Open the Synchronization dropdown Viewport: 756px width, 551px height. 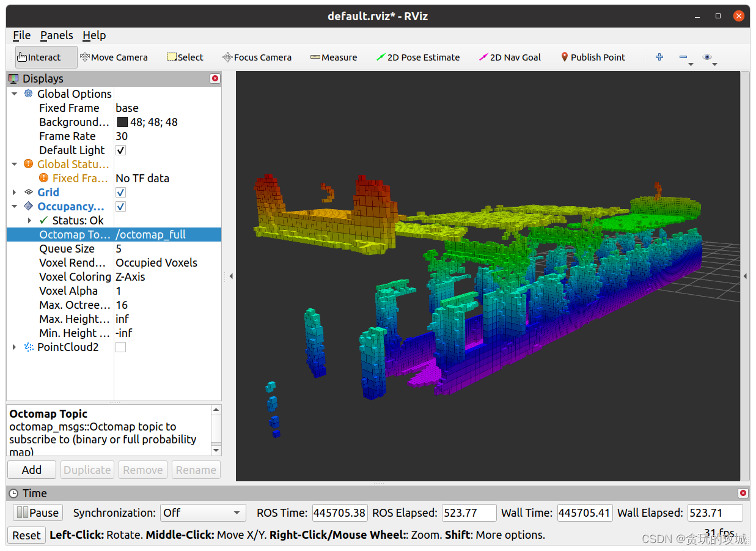click(203, 512)
